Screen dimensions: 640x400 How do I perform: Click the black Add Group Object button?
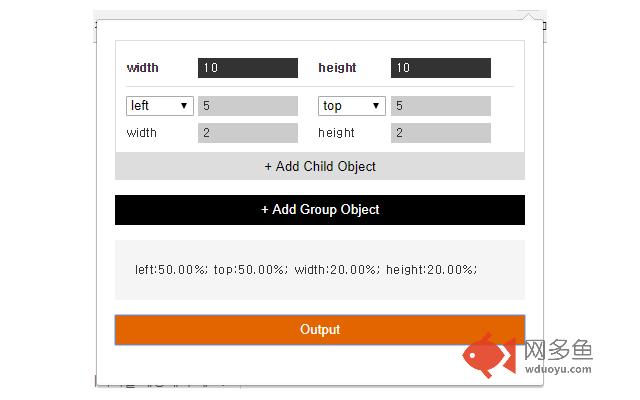(x=320, y=210)
